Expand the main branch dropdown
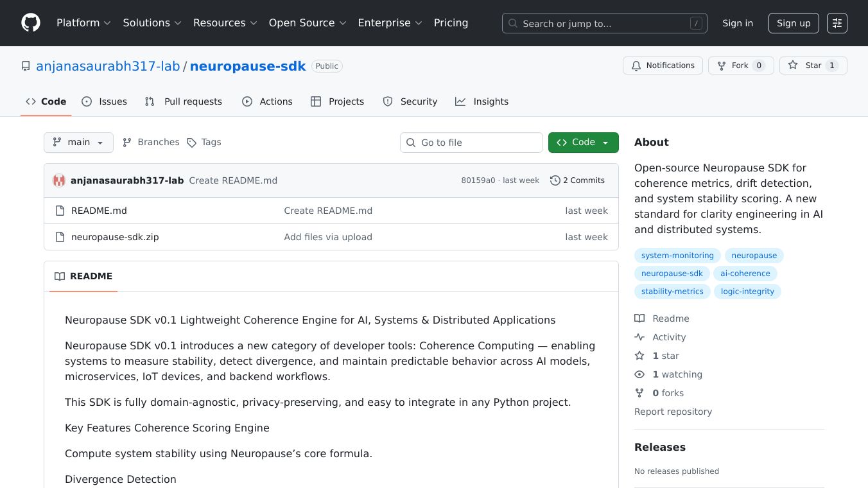The height and width of the screenshot is (488, 868). tap(78, 143)
